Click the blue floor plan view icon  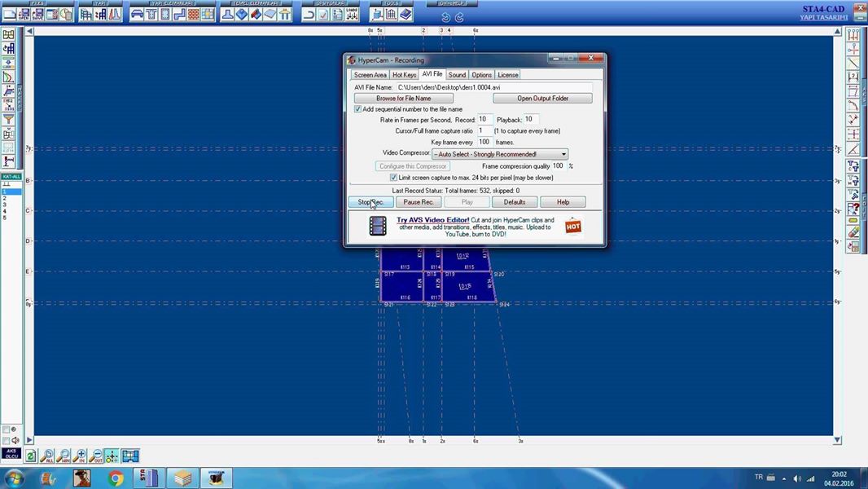[130, 456]
